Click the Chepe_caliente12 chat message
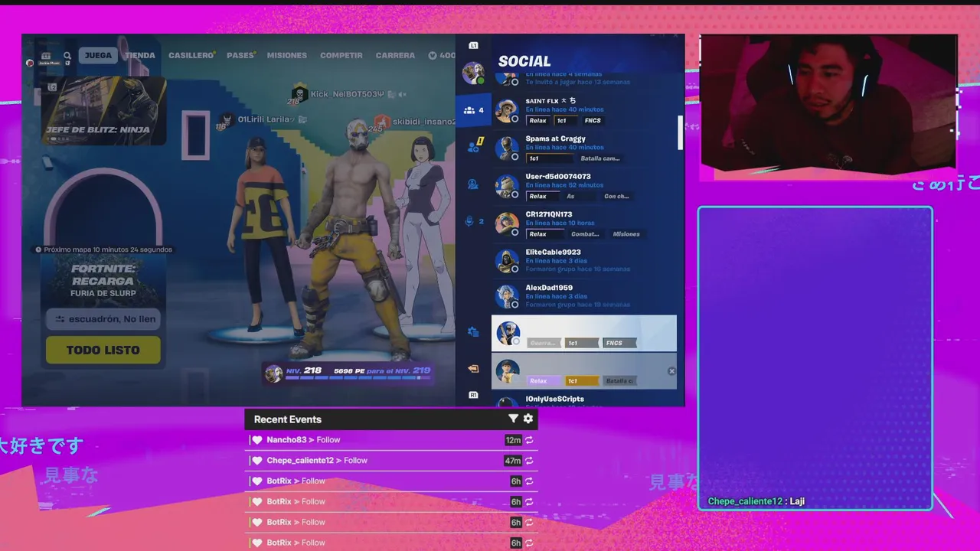Screen dimensions: 980x551 click(x=756, y=501)
